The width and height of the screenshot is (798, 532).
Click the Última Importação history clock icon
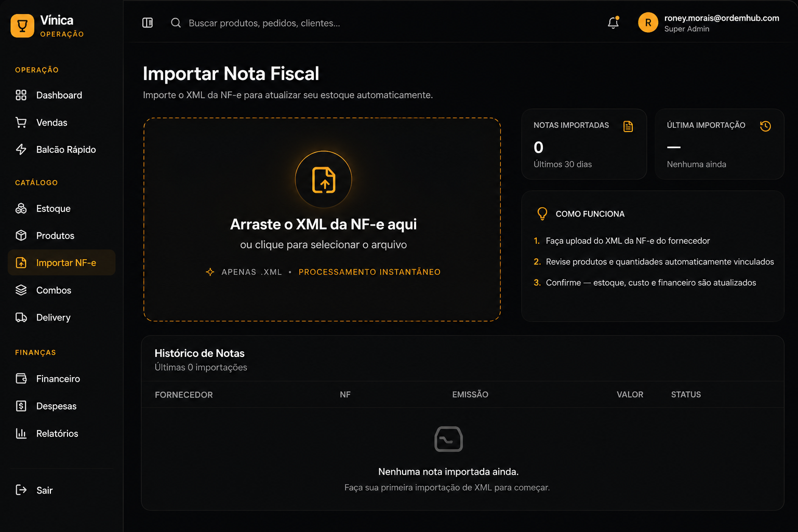765,126
